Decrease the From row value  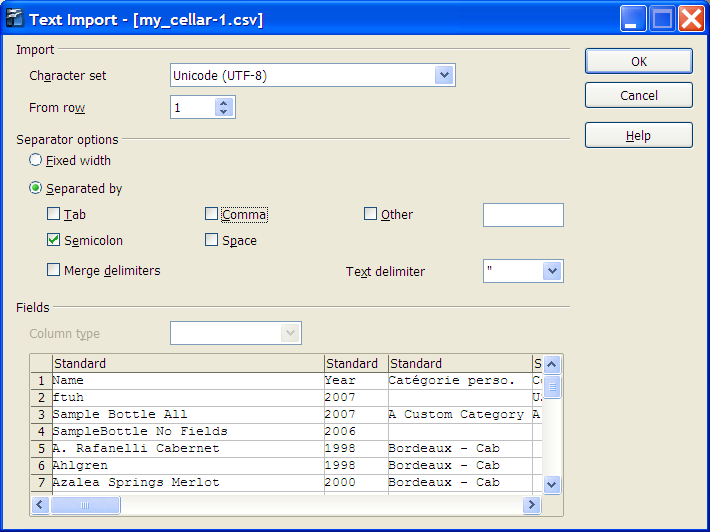(224, 112)
